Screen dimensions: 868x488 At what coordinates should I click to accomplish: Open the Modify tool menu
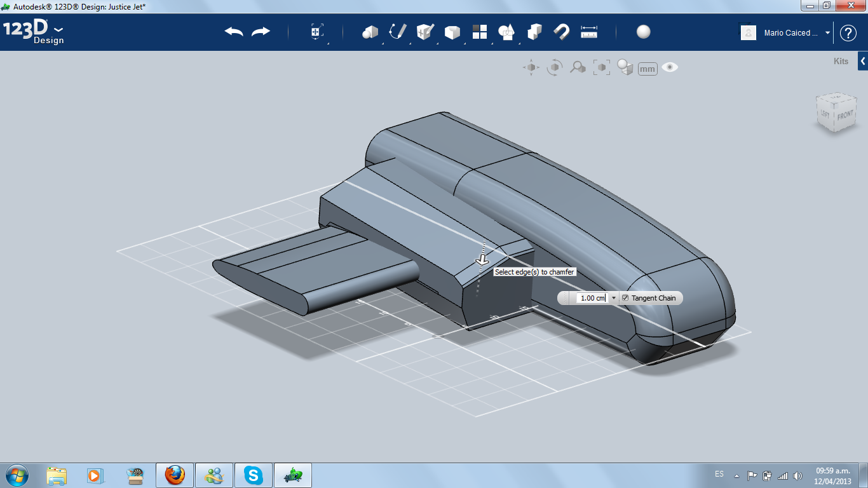point(452,32)
